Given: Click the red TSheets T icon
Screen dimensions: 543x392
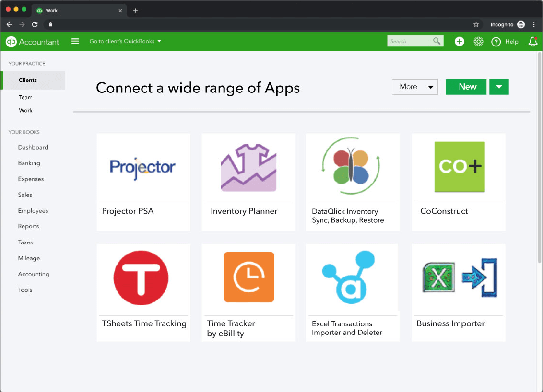Looking at the screenshot, I should [141, 278].
